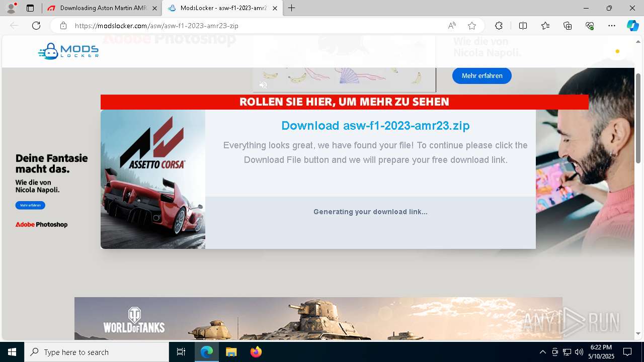
Task: Open the Favorites list icon
Action: point(545,26)
